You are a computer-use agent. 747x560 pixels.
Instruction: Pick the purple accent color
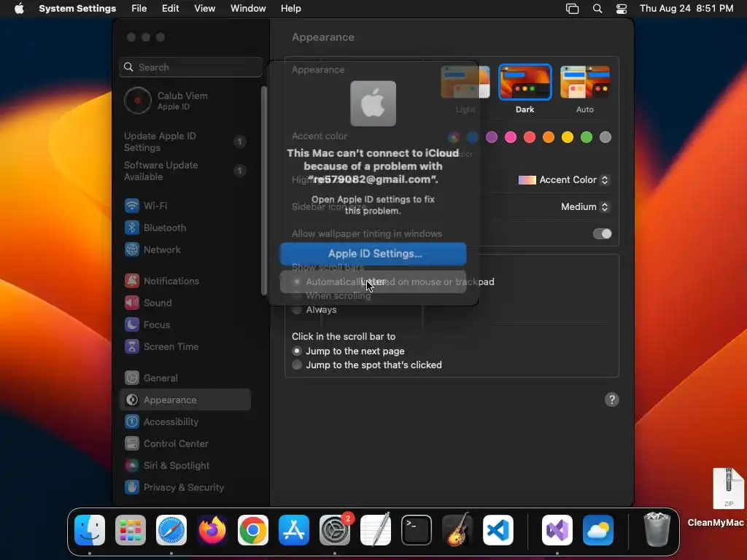click(x=492, y=138)
